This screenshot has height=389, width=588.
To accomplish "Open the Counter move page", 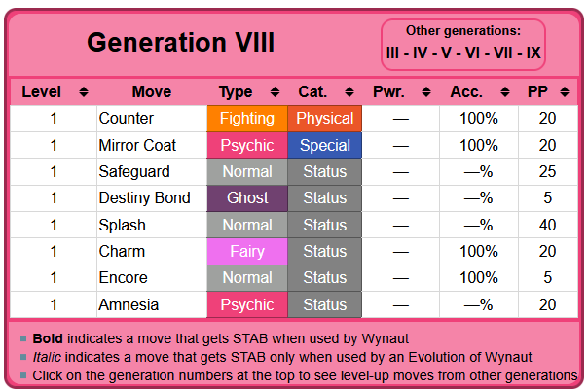I will coord(125,119).
